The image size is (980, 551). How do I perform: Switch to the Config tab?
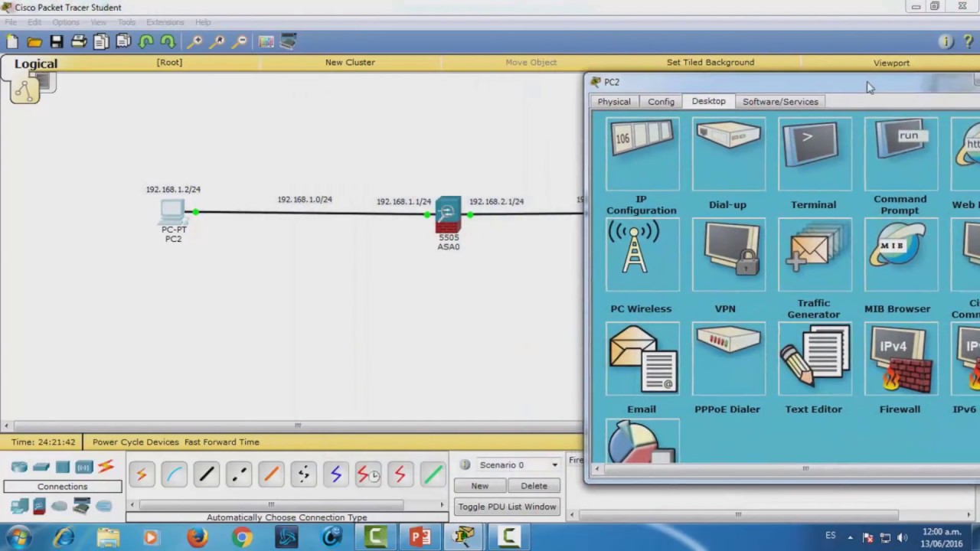click(661, 101)
